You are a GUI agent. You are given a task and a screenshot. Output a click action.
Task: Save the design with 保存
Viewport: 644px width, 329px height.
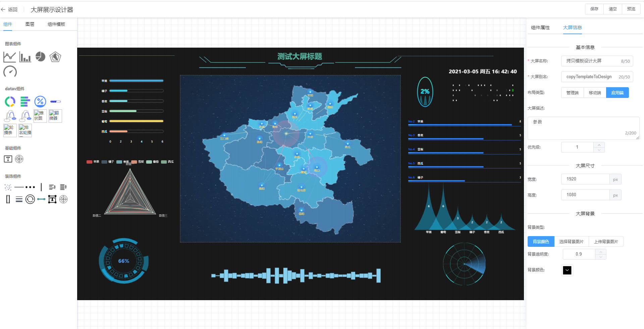point(594,9)
